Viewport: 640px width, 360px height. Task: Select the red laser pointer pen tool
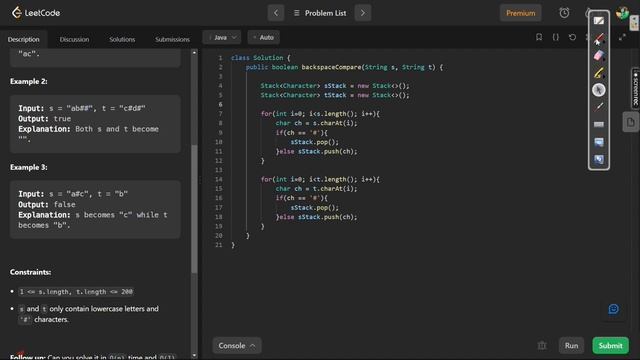point(599,39)
